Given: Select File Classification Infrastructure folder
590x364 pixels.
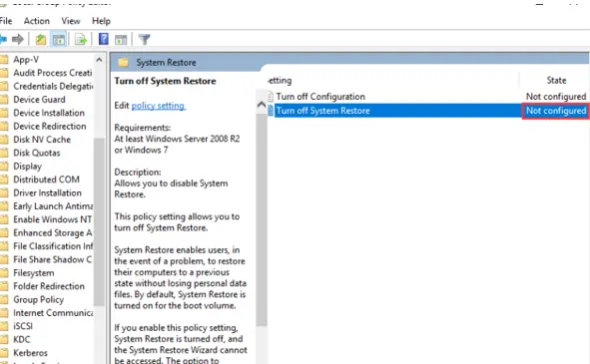Looking at the screenshot, I should (x=53, y=246).
